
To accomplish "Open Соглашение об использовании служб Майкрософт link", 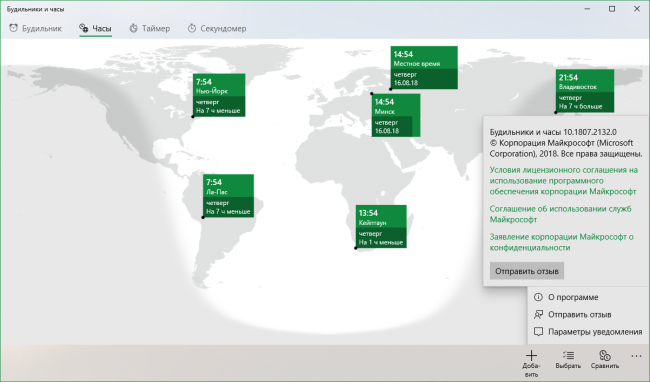I will point(560,214).
